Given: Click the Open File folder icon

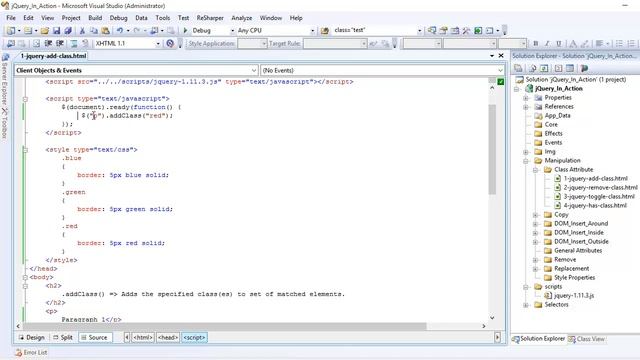Looking at the screenshot, I should (44, 31).
